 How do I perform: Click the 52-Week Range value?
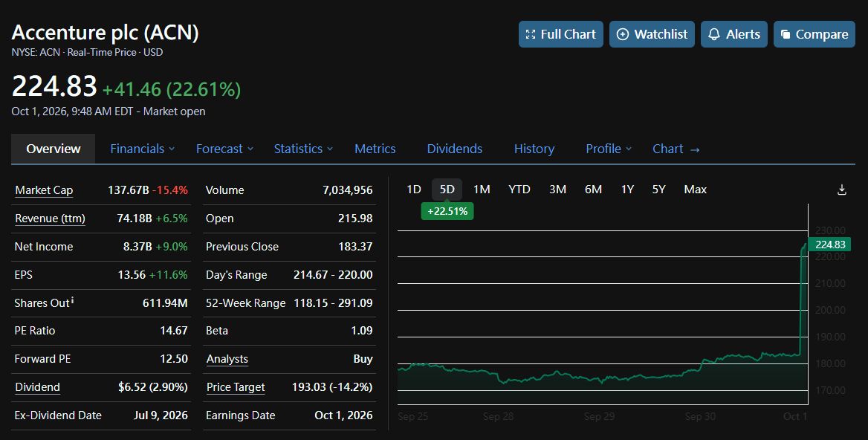(333, 303)
